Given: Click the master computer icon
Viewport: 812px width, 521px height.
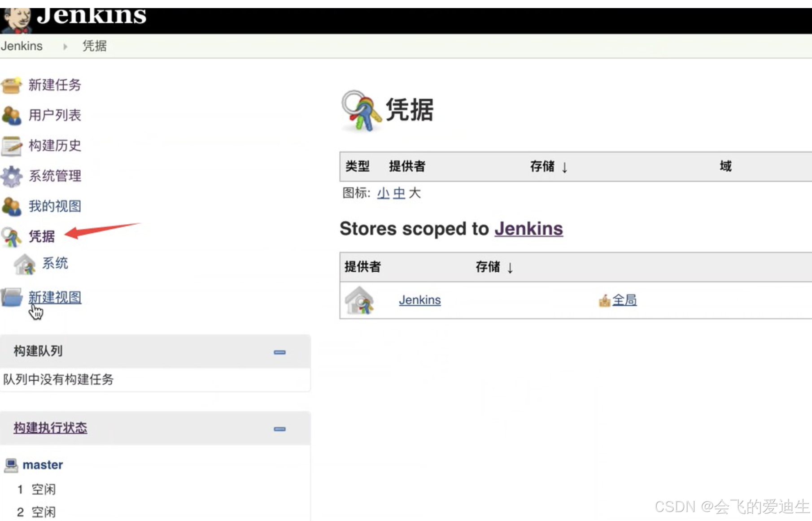Looking at the screenshot, I should [x=11, y=465].
